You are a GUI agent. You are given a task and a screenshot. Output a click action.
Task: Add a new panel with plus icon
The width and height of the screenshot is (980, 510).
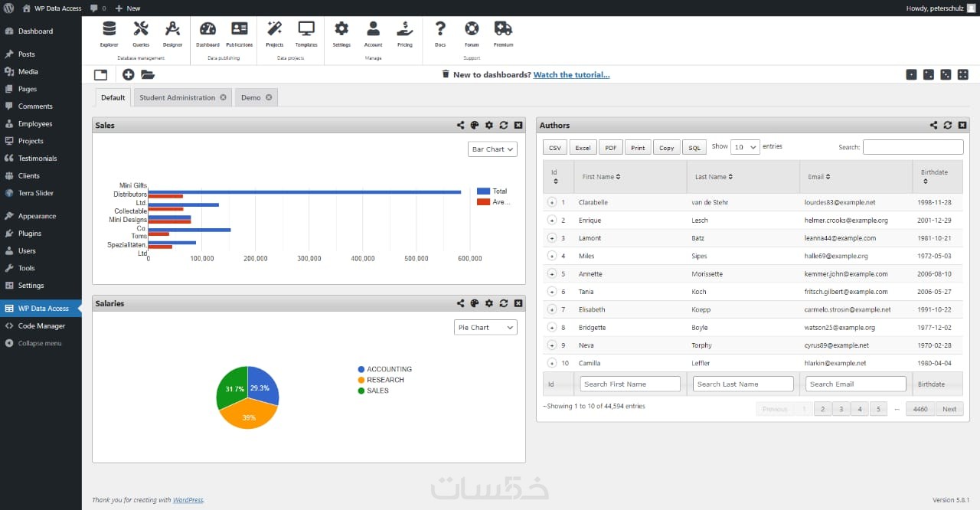(x=128, y=74)
